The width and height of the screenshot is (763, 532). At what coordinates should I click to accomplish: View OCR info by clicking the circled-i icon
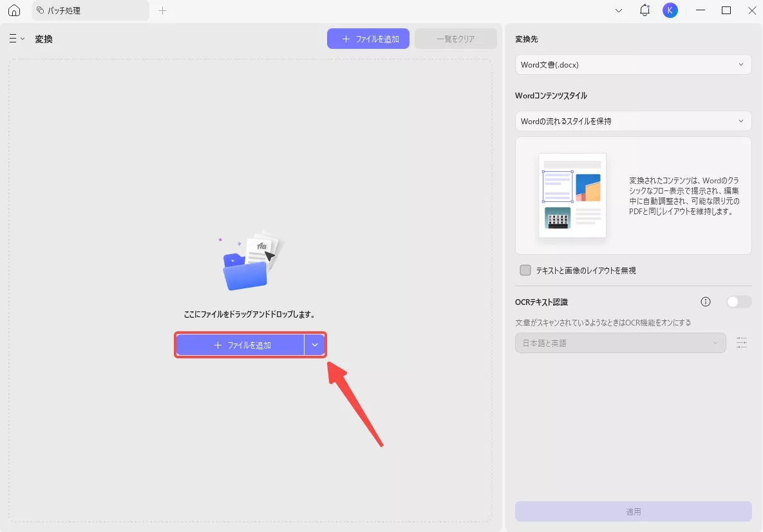point(705,301)
